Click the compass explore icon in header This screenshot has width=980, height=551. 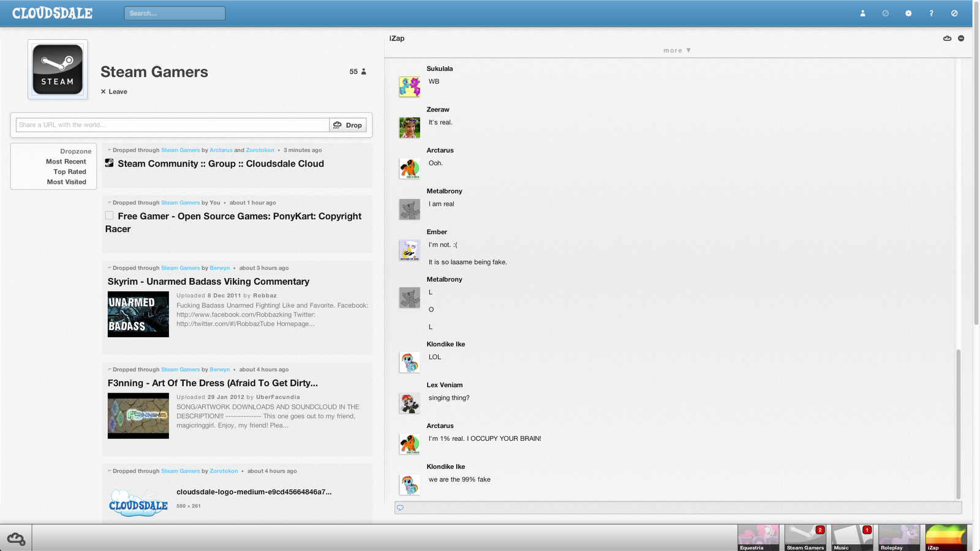[885, 13]
